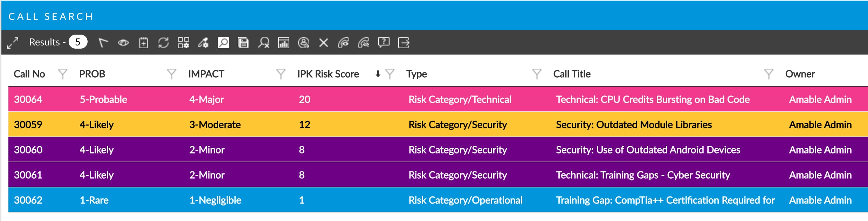Click the risk score 20 cell
This screenshot has width=868, height=221.
point(304,99)
